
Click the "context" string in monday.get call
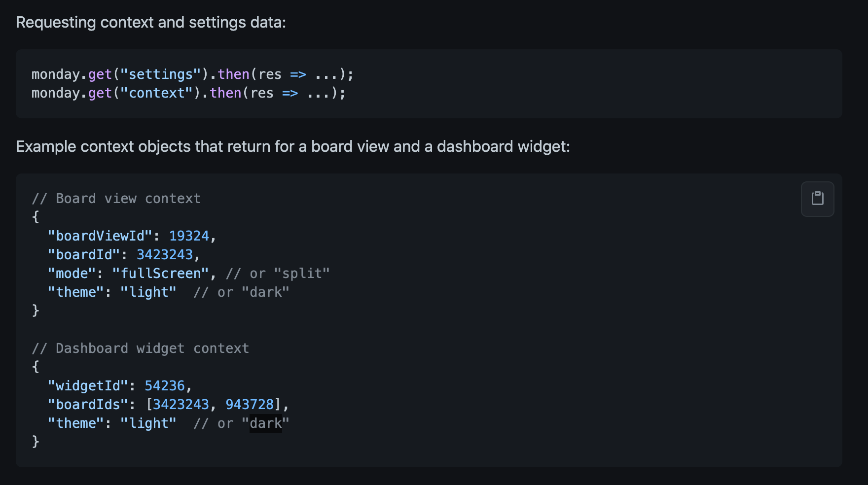157,93
